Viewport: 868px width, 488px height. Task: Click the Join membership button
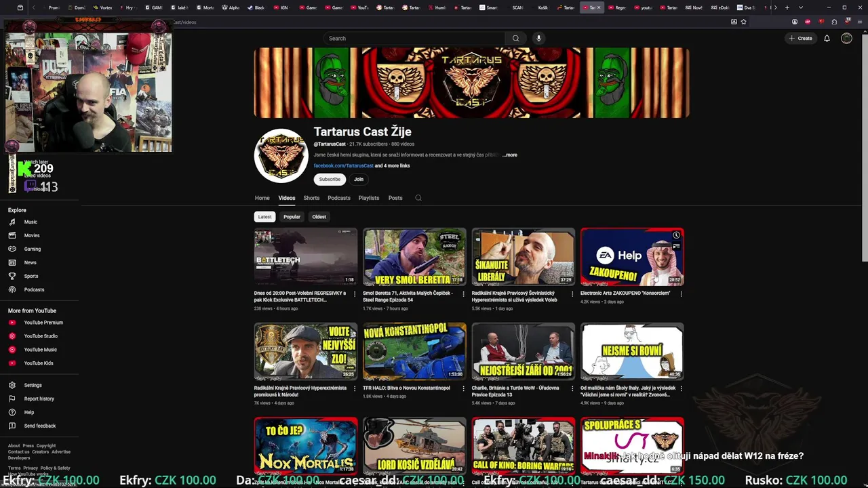coord(359,179)
